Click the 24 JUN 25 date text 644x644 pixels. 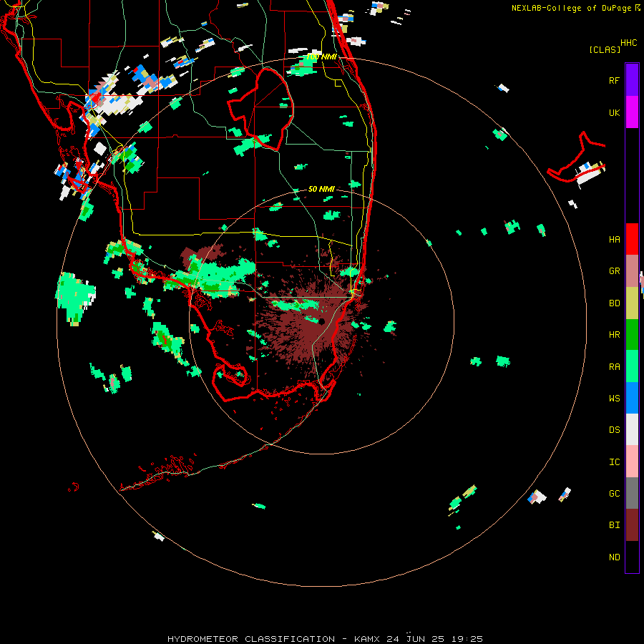click(415, 639)
